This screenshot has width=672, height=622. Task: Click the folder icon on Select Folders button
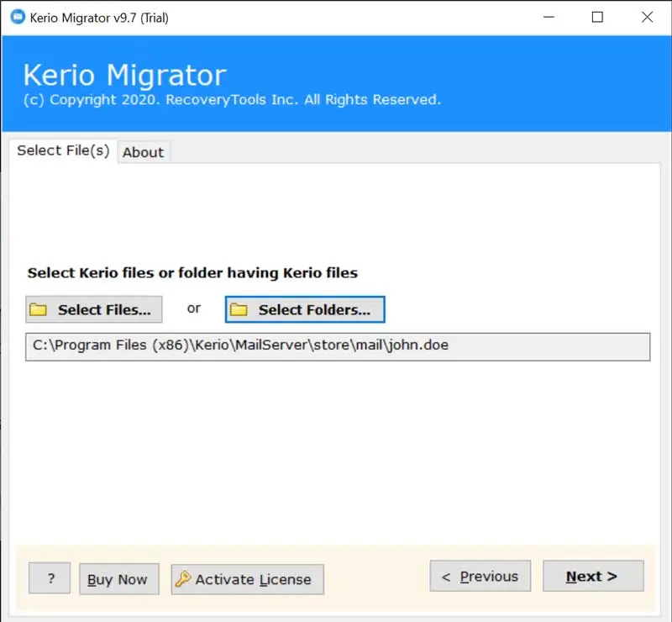click(x=239, y=310)
